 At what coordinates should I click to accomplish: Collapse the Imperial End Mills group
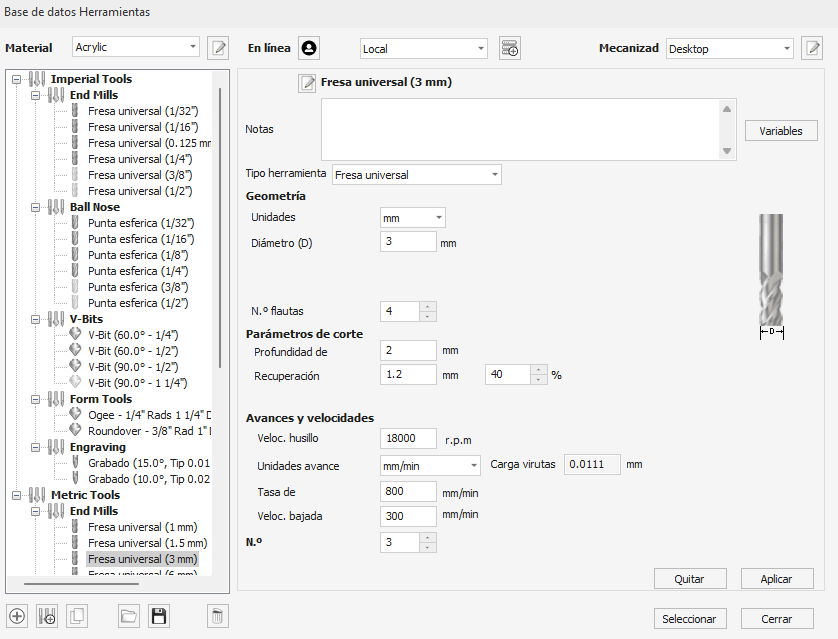tap(35, 95)
